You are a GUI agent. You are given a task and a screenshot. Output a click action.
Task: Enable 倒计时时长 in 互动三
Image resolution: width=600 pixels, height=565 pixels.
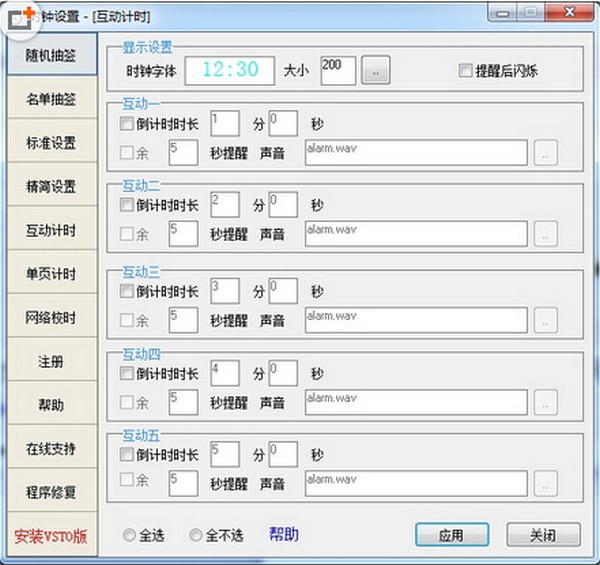click(126, 291)
